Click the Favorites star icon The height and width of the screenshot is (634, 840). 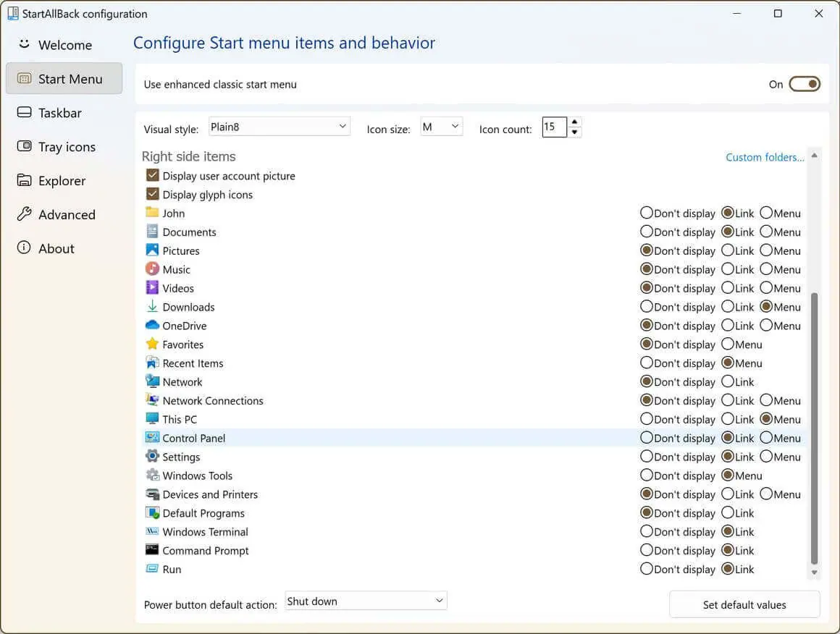(x=152, y=344)
